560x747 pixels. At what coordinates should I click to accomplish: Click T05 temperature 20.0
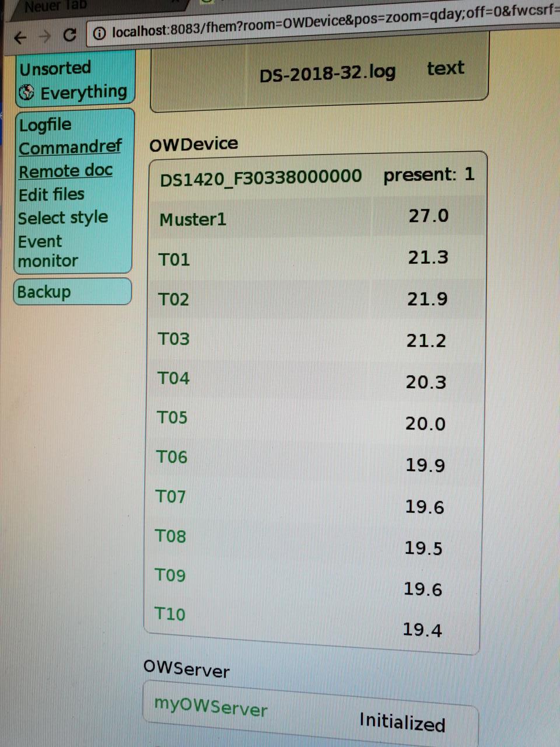click(x=425, y=424)
